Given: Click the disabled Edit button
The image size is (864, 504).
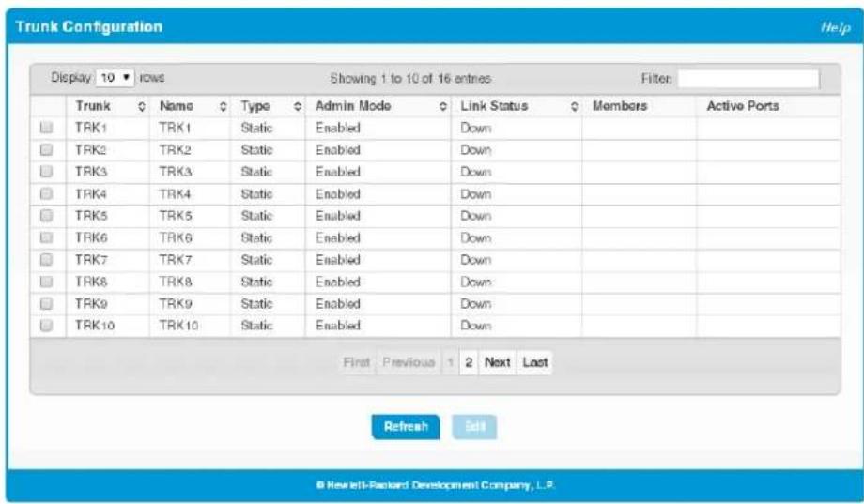Looking at the screenshot, I should click(x=474, y=427).
